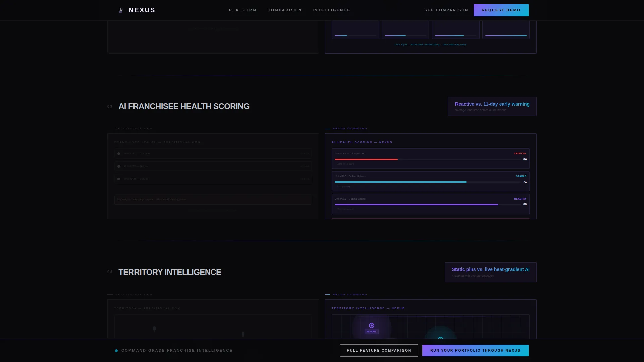Click the status dot of third traditional CRM unit

119,179
